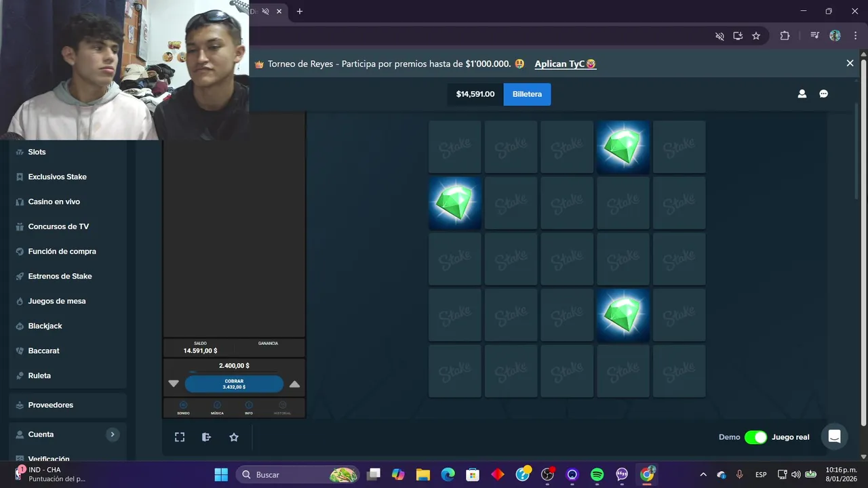Click the $14,591.00 balance display
Screen dimensions: 868x488
click(475, 94)
